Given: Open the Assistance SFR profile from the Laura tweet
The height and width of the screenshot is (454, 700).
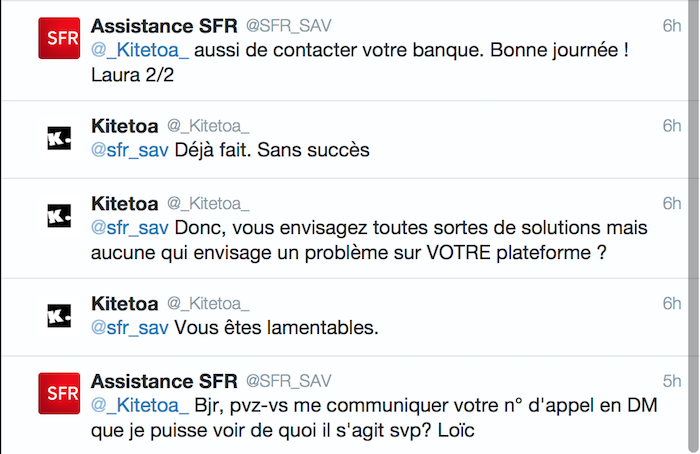Looking at the screenshot, I should pos(164,26).
